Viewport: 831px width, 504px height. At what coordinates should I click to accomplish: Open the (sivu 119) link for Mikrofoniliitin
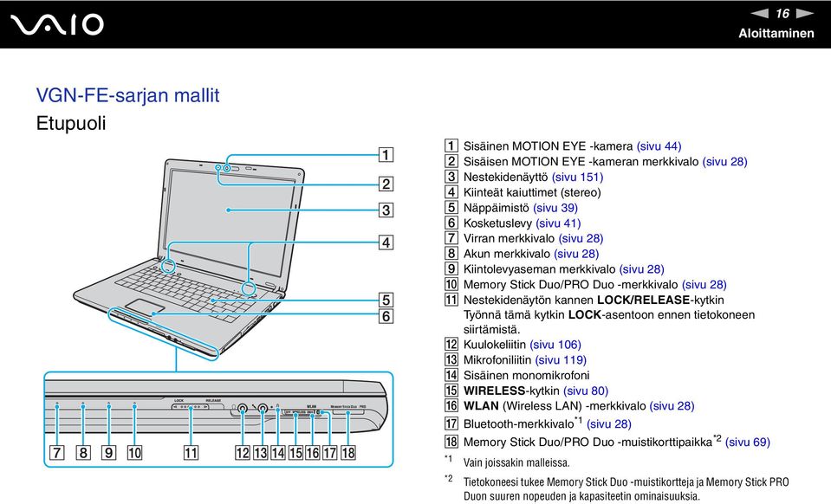tap(561, 360)
